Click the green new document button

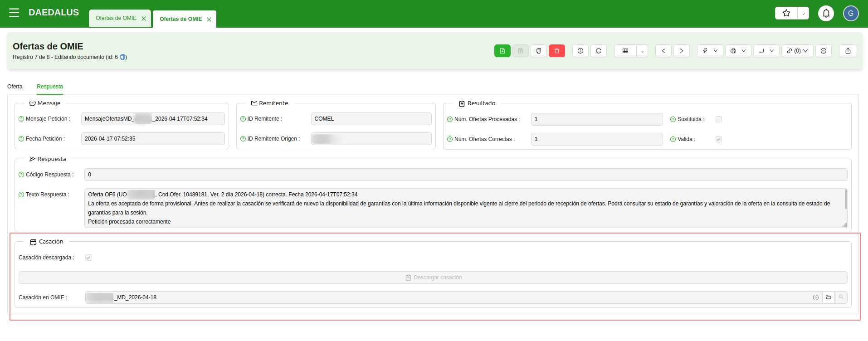click(x=502, y=51)
